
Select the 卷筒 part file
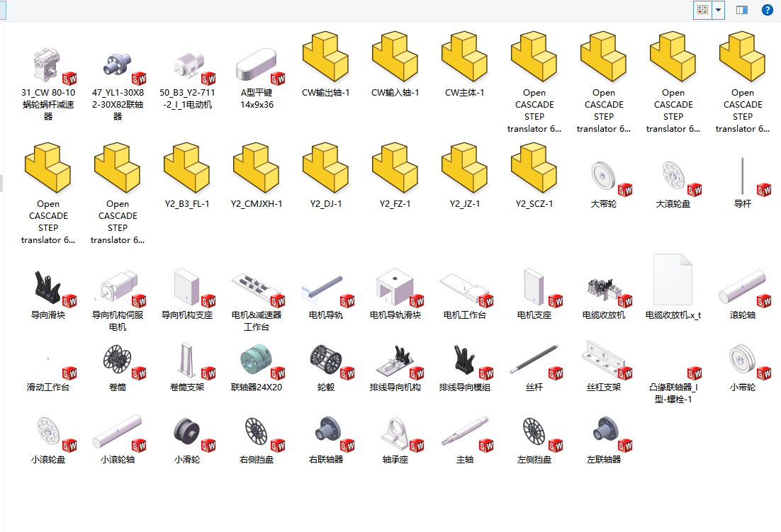click(118, 361)
